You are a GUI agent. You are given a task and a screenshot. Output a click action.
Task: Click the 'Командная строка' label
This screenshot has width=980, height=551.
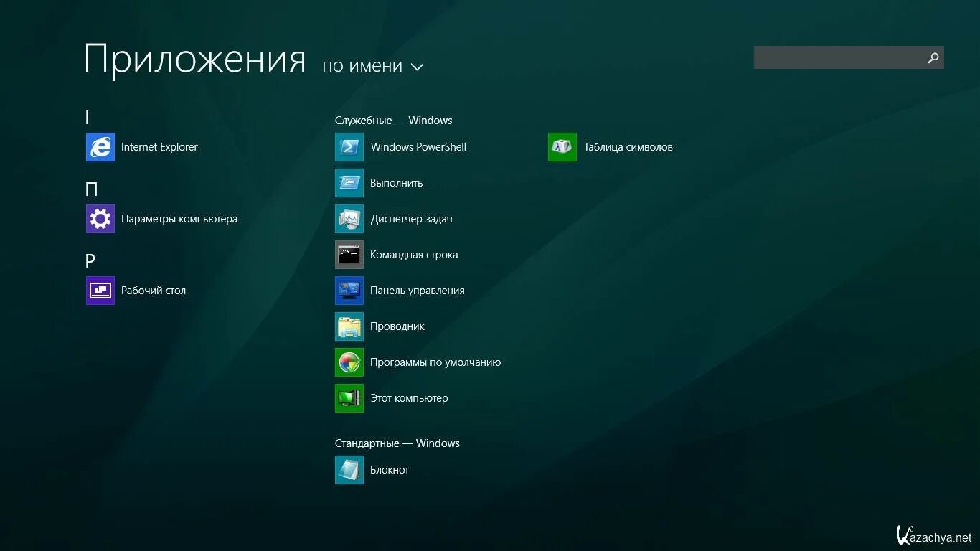coord(414,255)
